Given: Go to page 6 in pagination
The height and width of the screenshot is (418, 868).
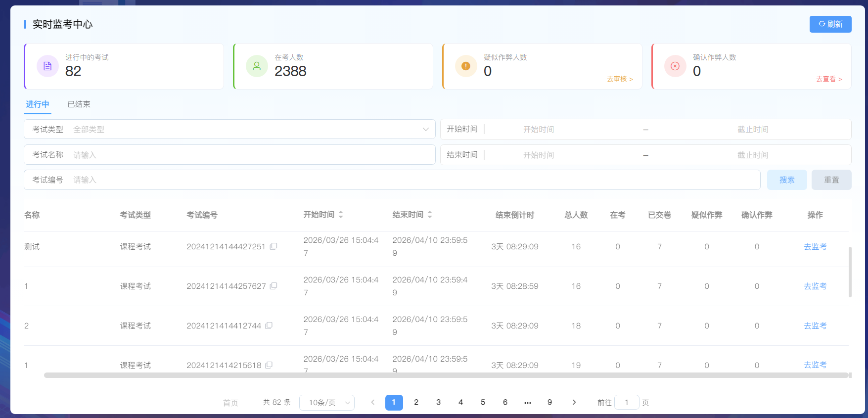Looking at the screenshot, I should tap(505, 403).
